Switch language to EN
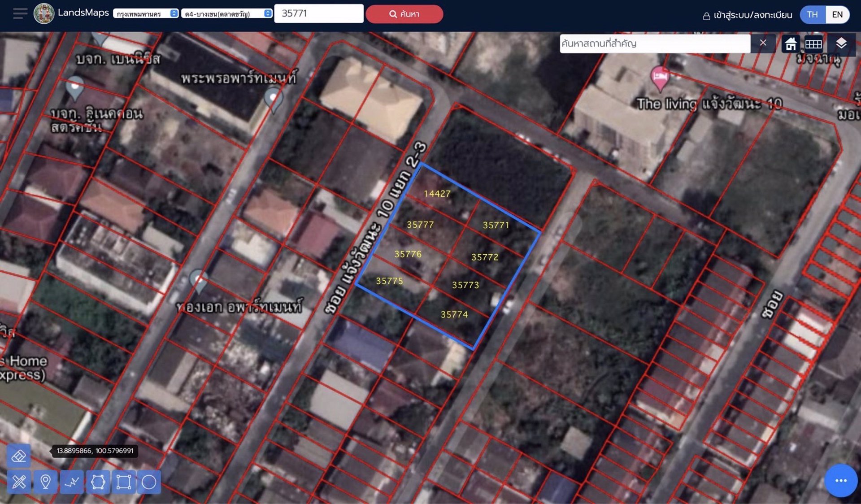This screenshot has width=861, height=504. point(837,14)
